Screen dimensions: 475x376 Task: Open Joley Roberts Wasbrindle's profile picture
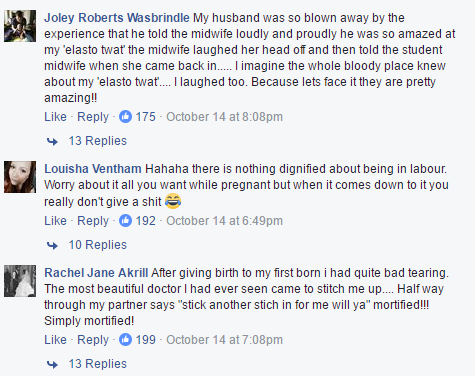[x=20, y=26]
